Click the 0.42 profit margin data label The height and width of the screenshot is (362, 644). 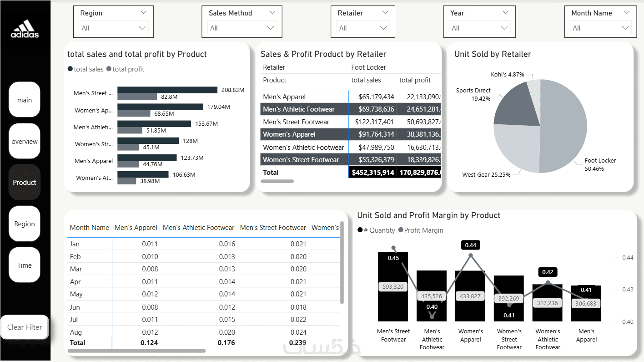pos(548,272)
